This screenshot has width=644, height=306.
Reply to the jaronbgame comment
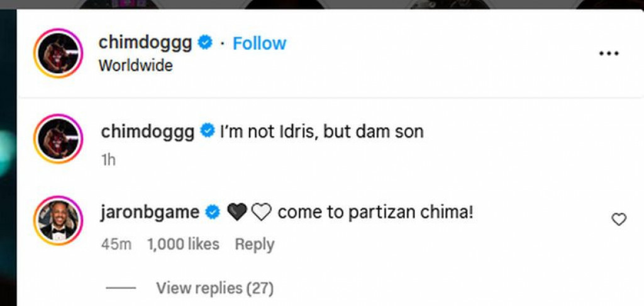tap(254, 244)
